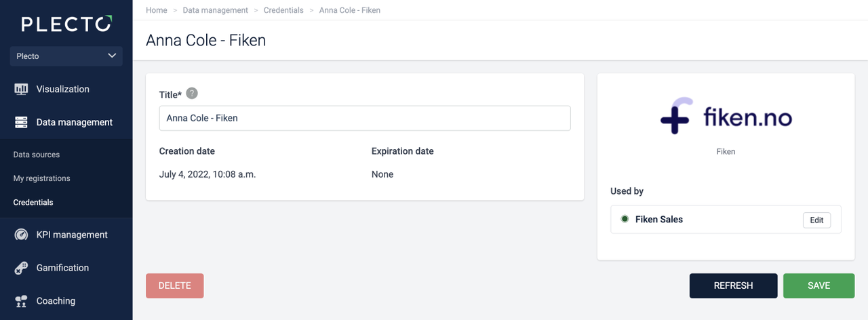Image resolution: width=868 pixels, height=320 pixels.
Task: Click the Coaching people icon
Action: coord(21,301)
